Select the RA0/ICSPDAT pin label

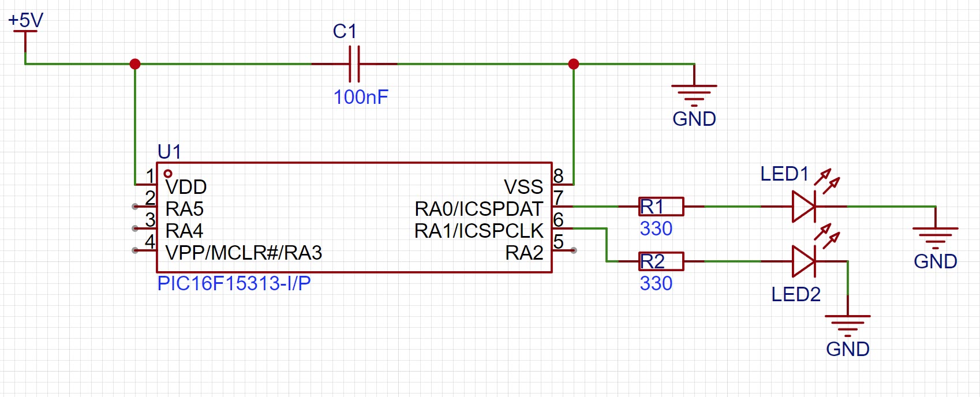click(x=479, y=209)
